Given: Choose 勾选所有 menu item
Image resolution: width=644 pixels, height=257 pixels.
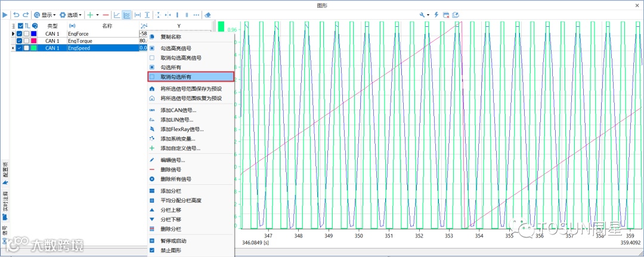Looking at the screenshot, I should [191, 67].
